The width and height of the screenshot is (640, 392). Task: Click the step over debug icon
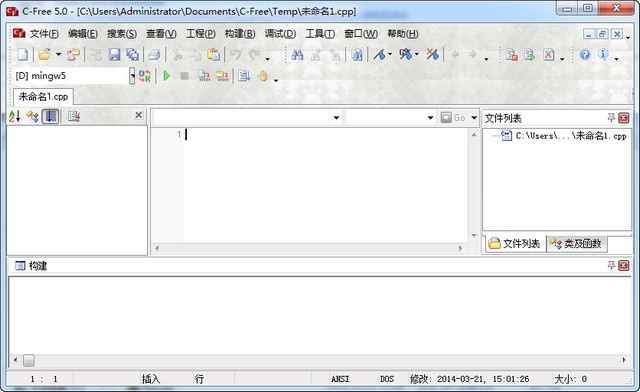tap(204, 76)
